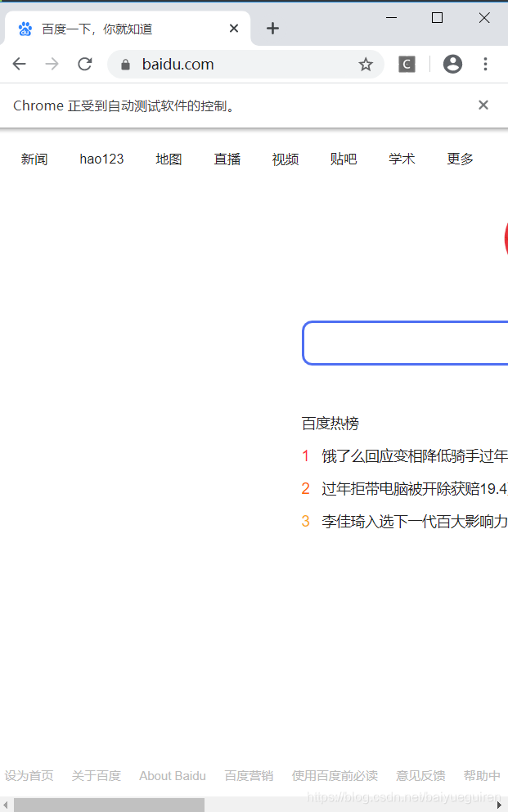The image size is (508, 812).
Task: Open the 视频 link
Action: 285,159
